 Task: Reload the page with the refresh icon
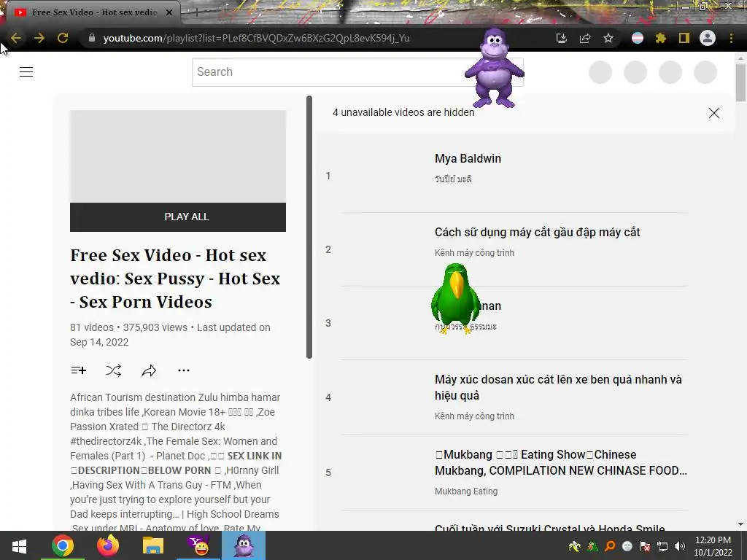(63, 38)
